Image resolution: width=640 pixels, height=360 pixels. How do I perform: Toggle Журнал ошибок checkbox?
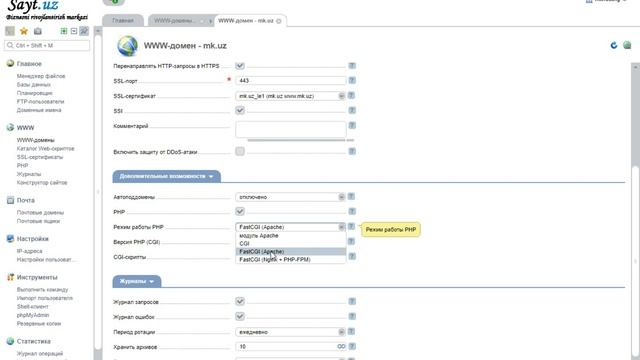click(x=240, y=317)
